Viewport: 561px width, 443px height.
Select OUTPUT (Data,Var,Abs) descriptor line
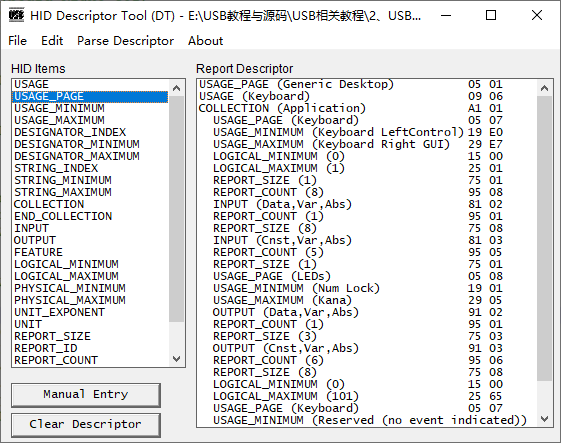(x=367, y=312)
